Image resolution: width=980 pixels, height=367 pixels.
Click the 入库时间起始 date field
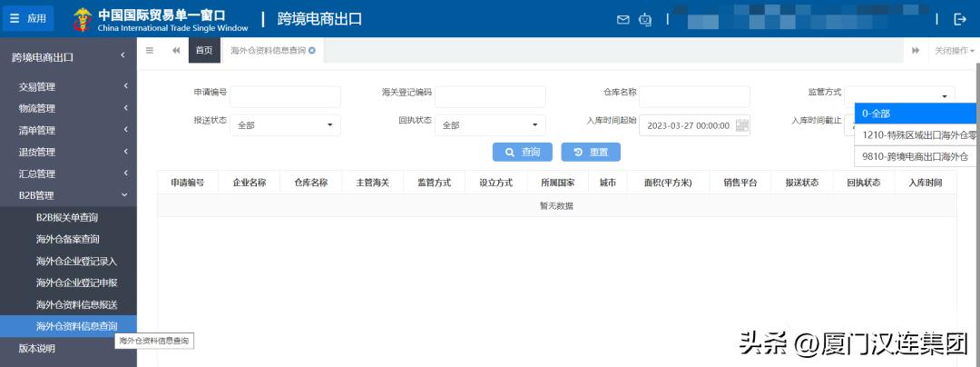694,125
